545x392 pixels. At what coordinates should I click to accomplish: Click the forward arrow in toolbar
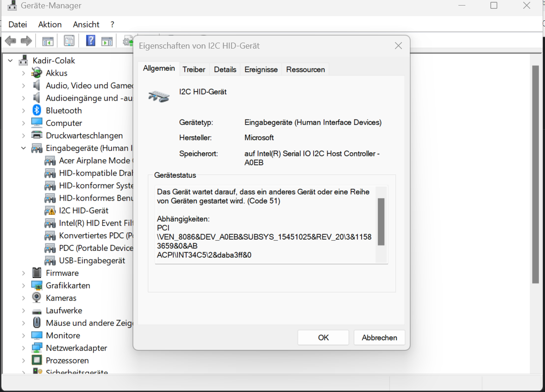[26, 41]
